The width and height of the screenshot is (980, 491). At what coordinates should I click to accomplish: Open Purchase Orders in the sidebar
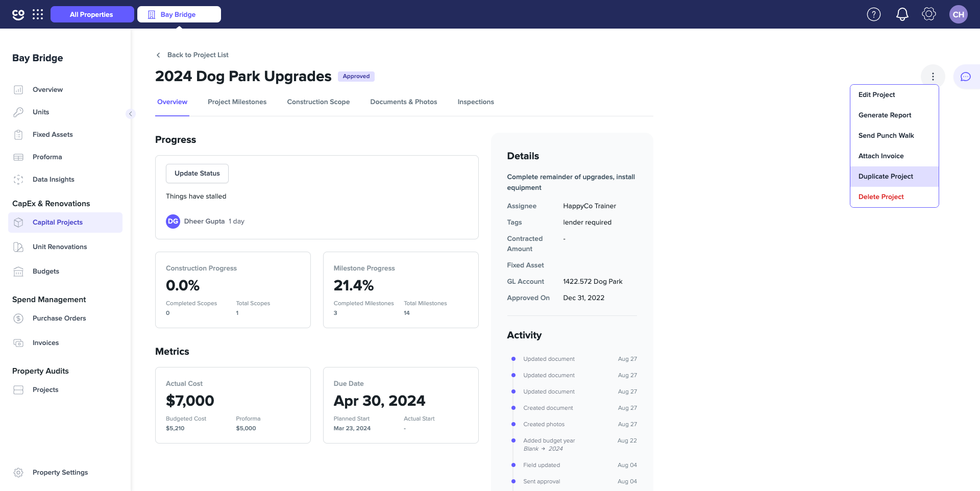[x=65, y=318]
